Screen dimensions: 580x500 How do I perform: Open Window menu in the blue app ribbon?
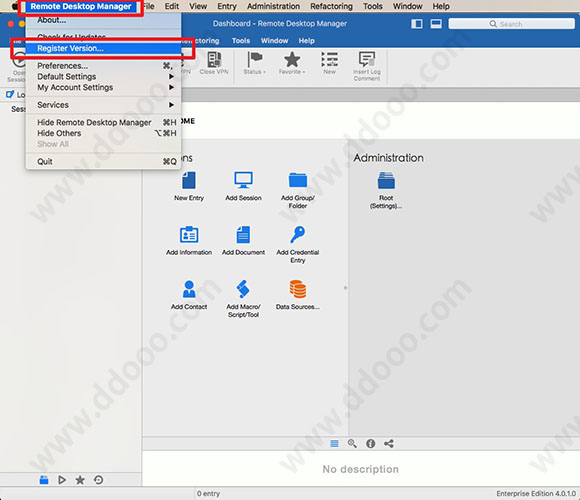(274, 41)
